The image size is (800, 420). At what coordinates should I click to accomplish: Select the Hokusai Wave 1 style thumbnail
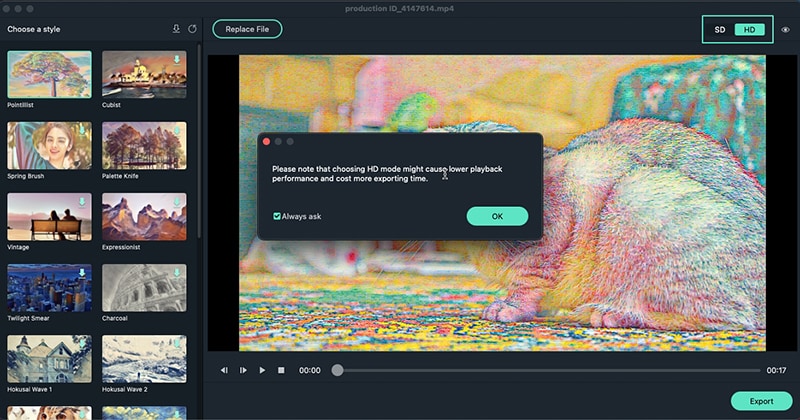pyautogui.click(x=49, y=359)
